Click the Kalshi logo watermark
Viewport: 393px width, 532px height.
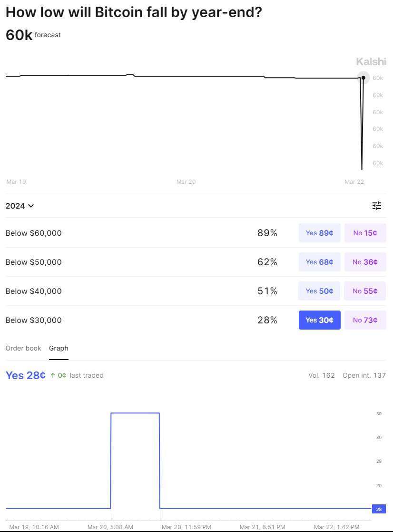pyautogui.click(x=371, y=61)
